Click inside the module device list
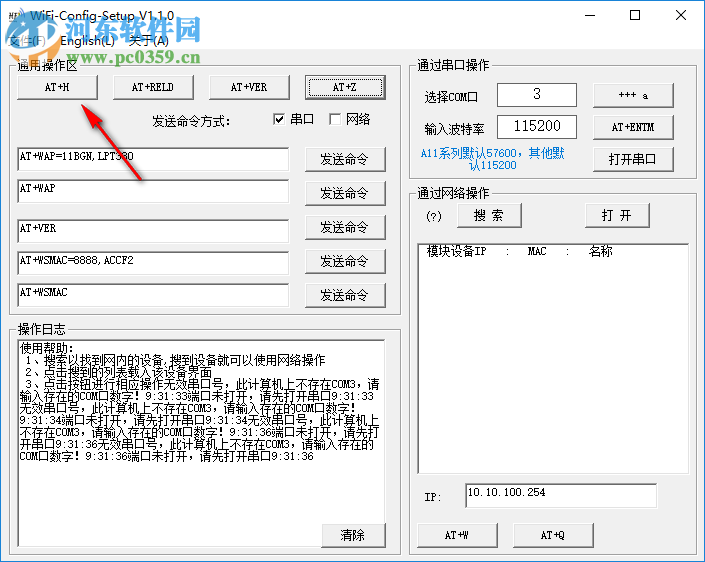The height and width of the screenshot is (562, 705). (553, 359)
